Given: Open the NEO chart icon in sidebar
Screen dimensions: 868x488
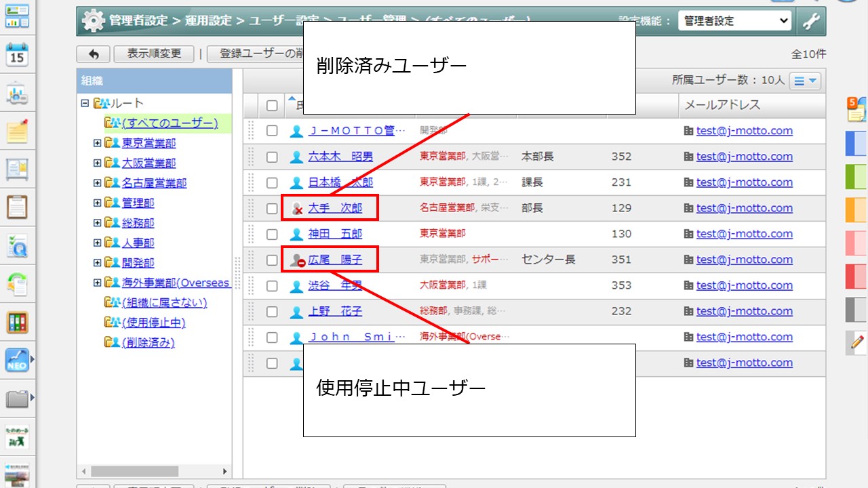Looking at the screenshot, I should click(17, 359).
